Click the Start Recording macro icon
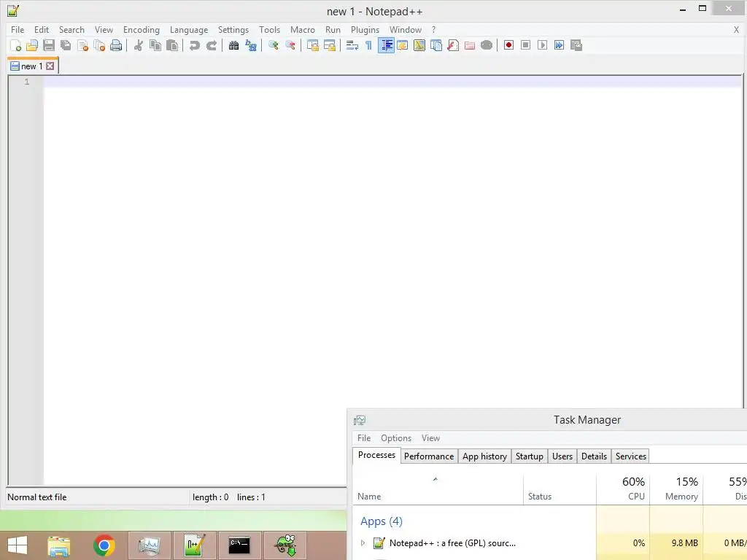The width and height of the screenshot is (747, 560). (x=508, y=45)
